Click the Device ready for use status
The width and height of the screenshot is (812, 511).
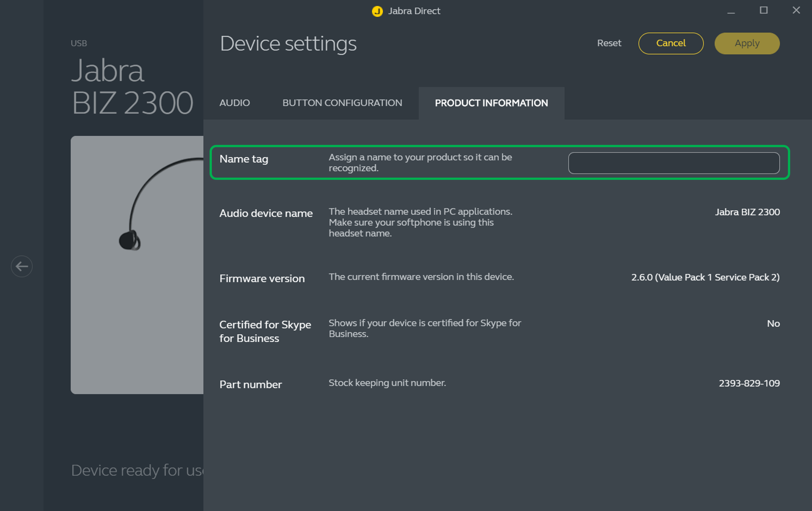pos(137,471)
